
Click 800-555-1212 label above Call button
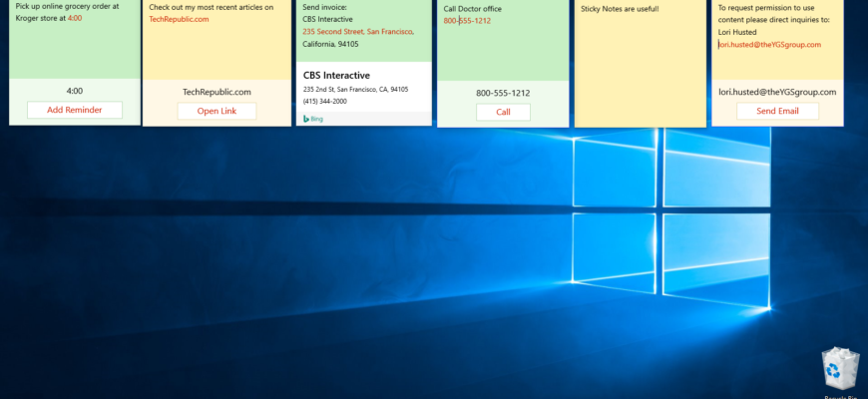coord(503,93)
